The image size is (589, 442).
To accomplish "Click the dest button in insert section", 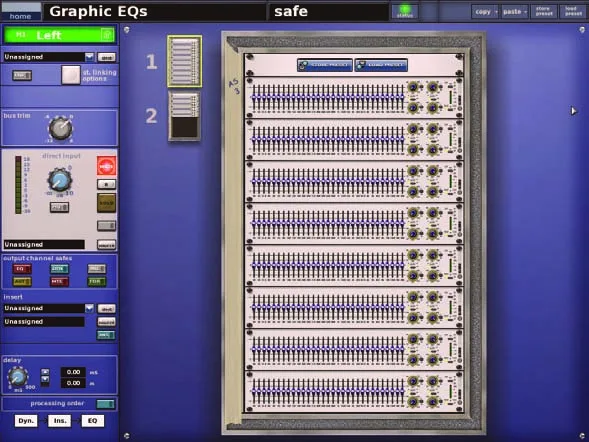I will [107, 309].
